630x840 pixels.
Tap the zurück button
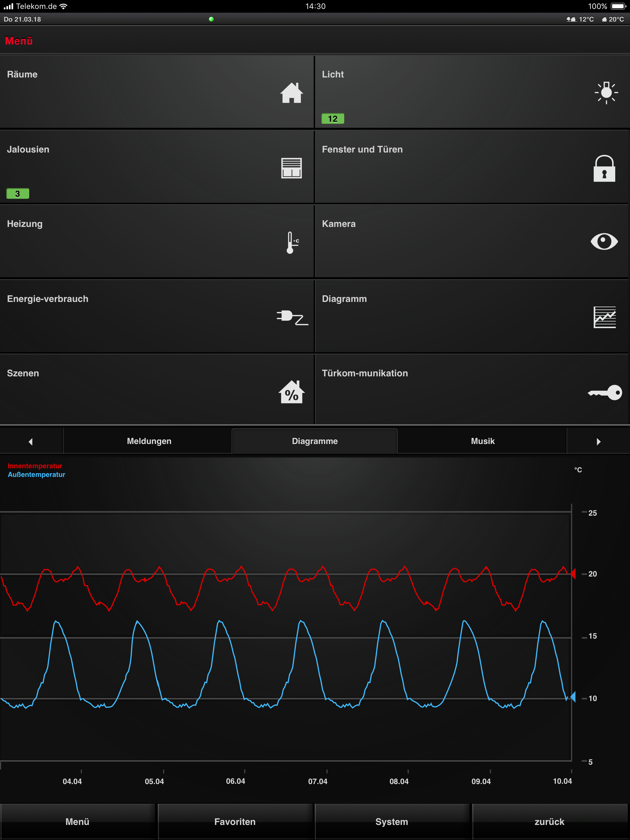pyautogui.click(x=549, y=822)
